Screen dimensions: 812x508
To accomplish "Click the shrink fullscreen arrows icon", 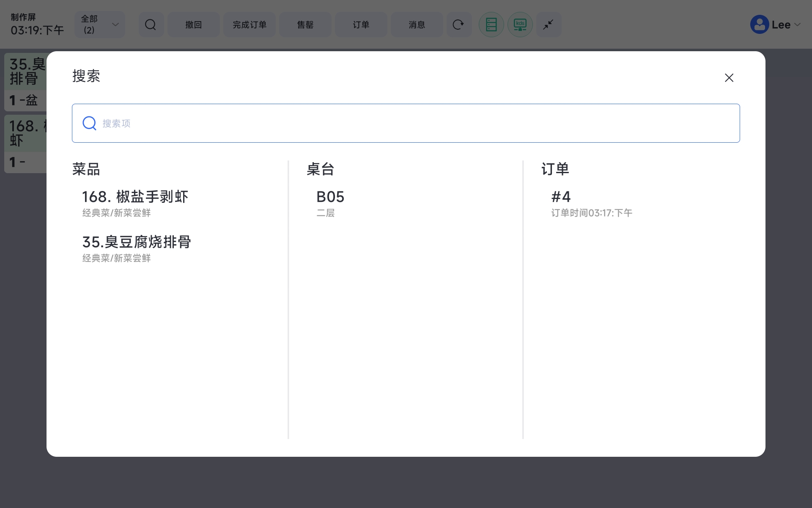I will click(549, 25).
